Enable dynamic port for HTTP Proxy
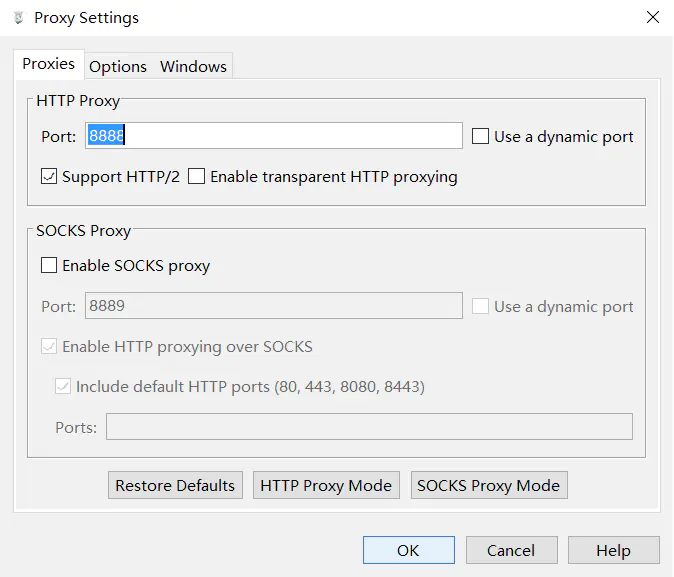The image size is (674, 577). (x=481, y=136)
